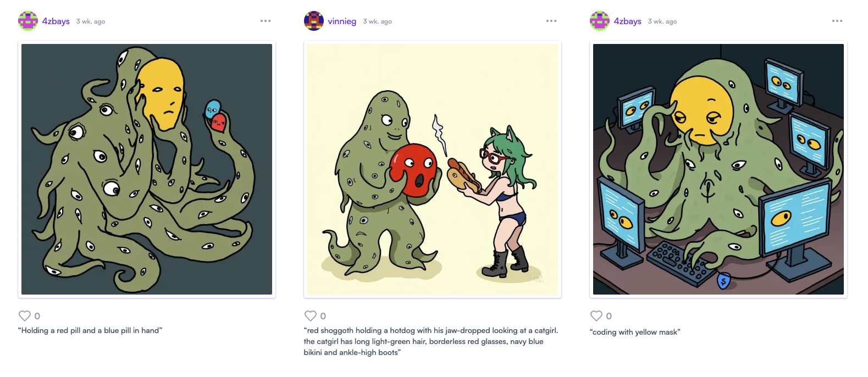Open more options on vinnieg's post
Screen dimensions: 868x377
click(x=551, y=21)
